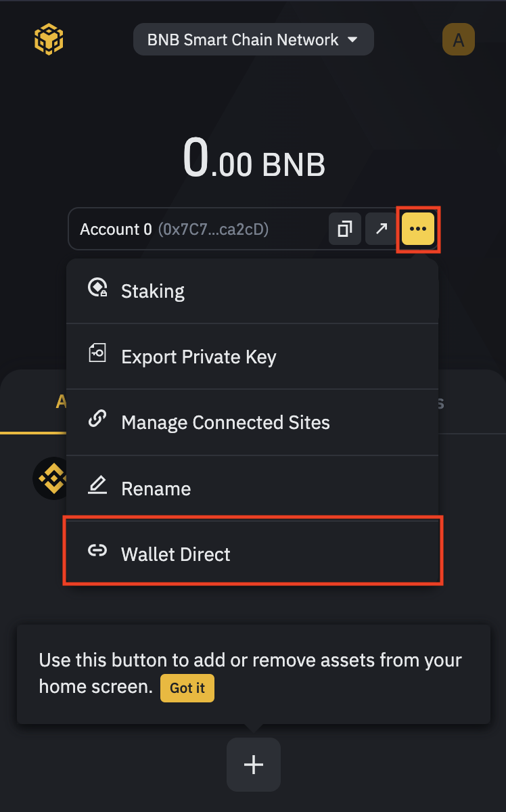Select Staking from the menu
The height and width of the screenshot is (812, 506).
click(152, 291)
